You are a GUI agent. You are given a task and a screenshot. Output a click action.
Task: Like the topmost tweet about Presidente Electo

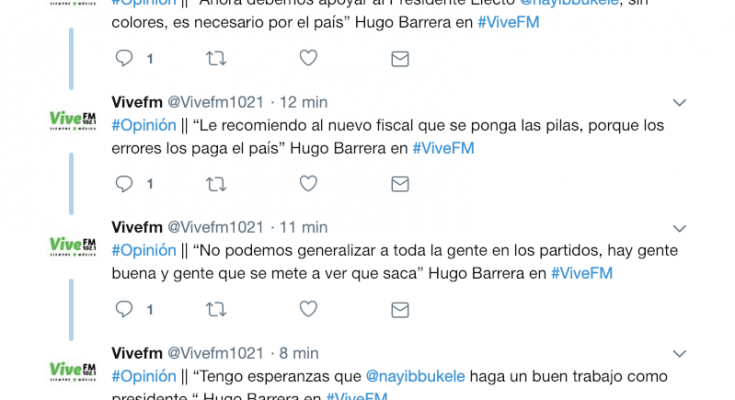coord(308,58)
